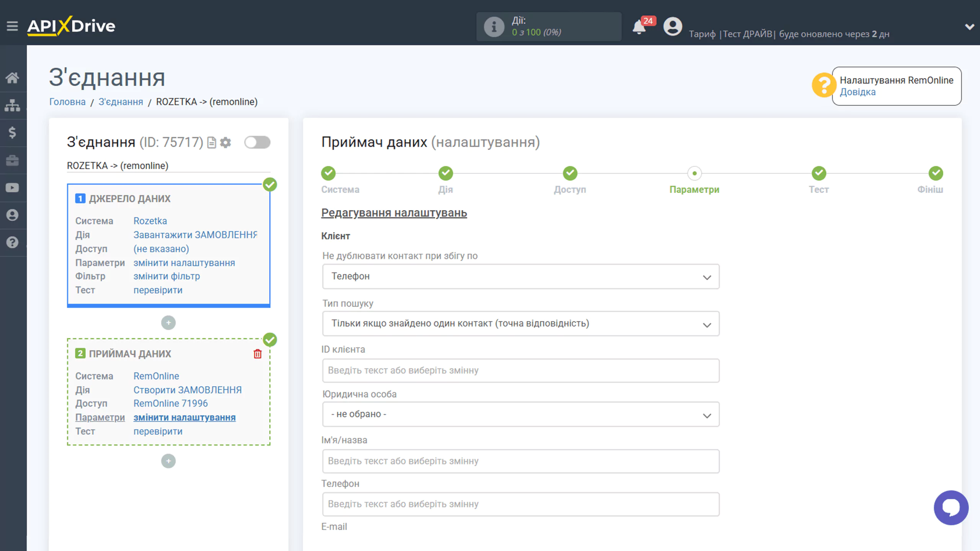Go to Головна breadcrumb
Image resolution: width=980 pixels, height=551 pixels.
point(67,102)
